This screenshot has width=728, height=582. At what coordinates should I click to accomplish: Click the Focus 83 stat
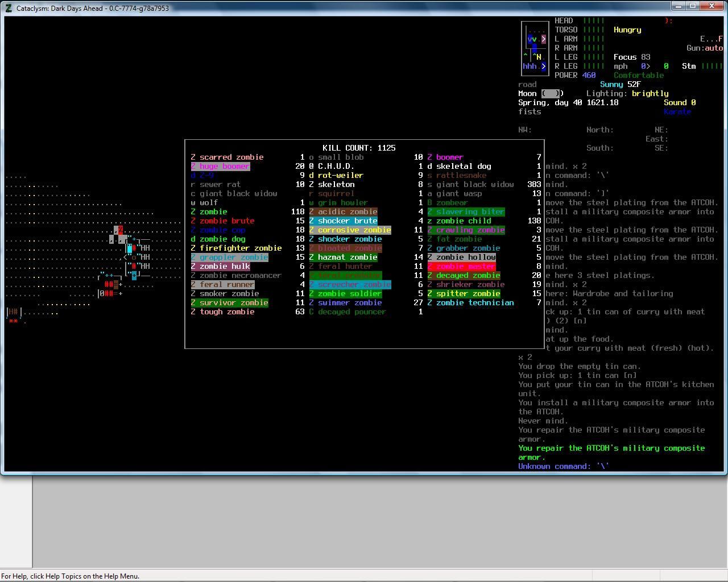coord(632,57)
